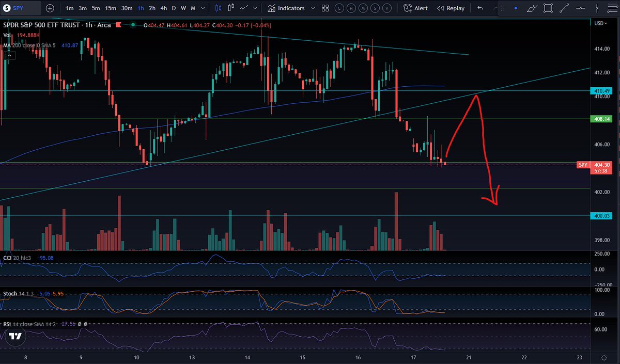Switch to the 1m timeframe

click(69, 8)
